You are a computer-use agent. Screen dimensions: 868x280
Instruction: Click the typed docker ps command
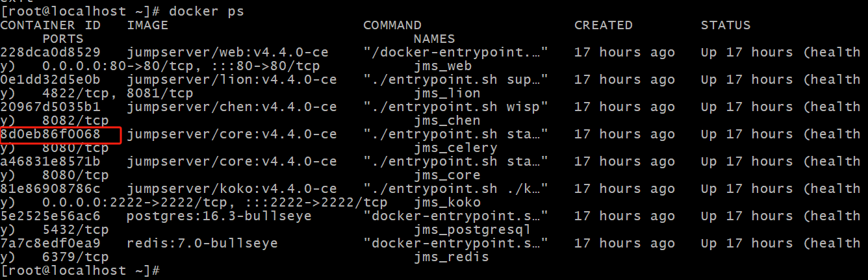[207, 12]
